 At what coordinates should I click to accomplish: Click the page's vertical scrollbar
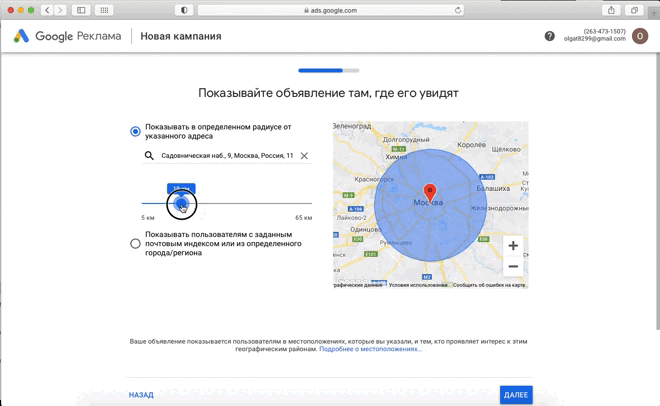[x=657, y=191]
